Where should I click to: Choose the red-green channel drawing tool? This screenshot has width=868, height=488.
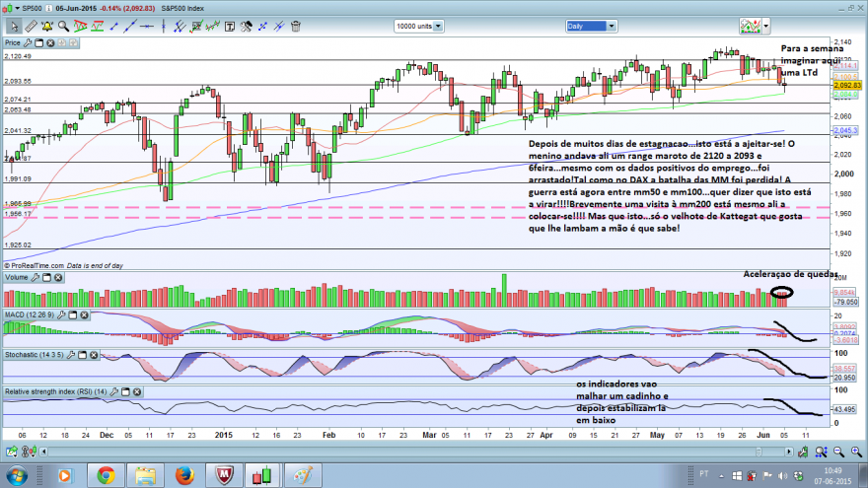(x=98, y=26)
